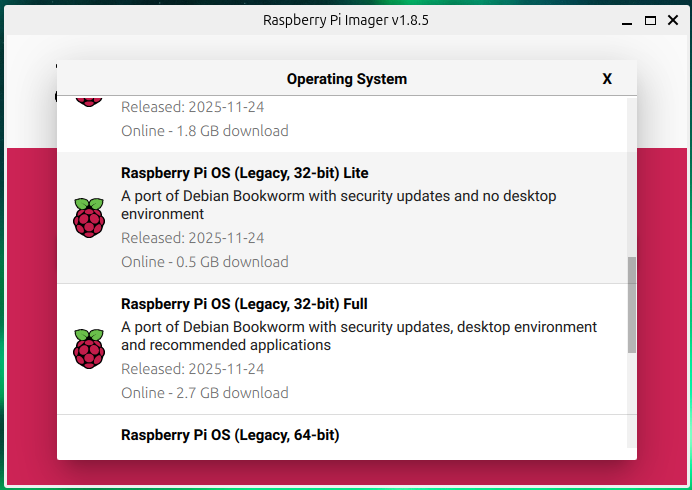
Task: Click the Lite description mentioning no desktop environment
Action: (x=338, y=205)
